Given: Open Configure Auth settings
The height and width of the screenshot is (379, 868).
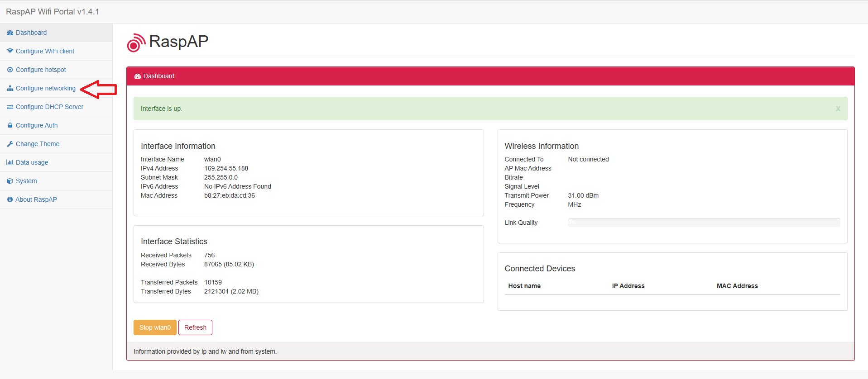Looking at the screenshot, I should (56, 125).
